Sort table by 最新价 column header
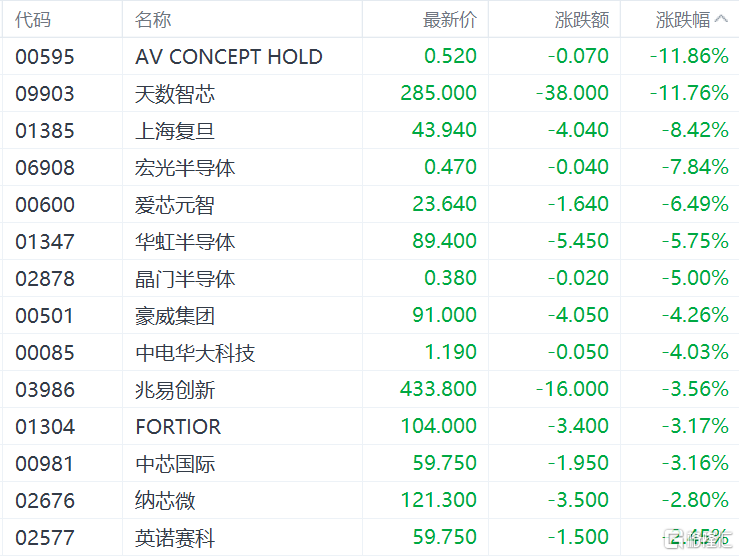This screenshot has height=556, width=739. [x=450, y=20]
